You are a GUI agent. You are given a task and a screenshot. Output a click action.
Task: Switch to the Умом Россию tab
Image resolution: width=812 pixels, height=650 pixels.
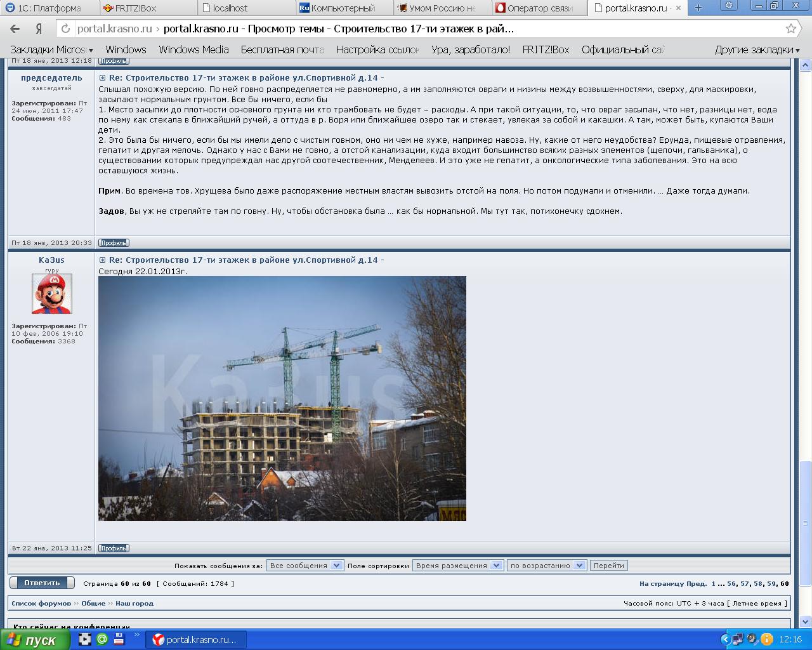tap(442, 8)
